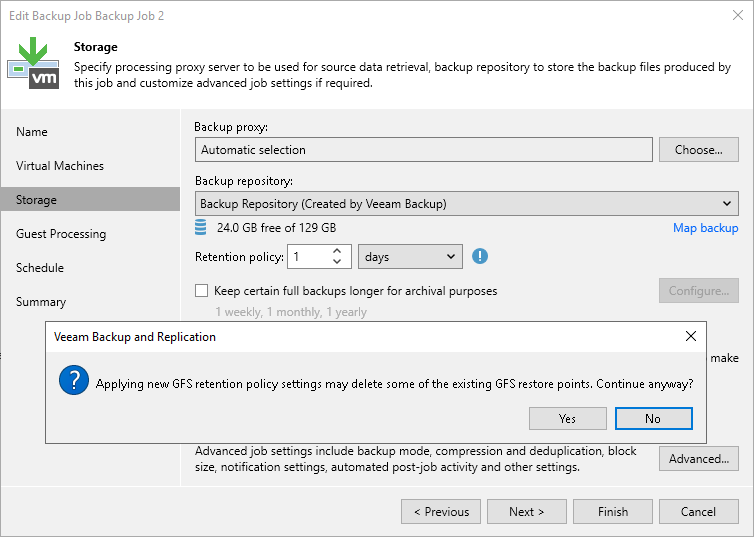The width and height of the screenshot is (754, 537).
Task: Go to the Virtual Machines wizard step
Action: (x=60, y=166)
